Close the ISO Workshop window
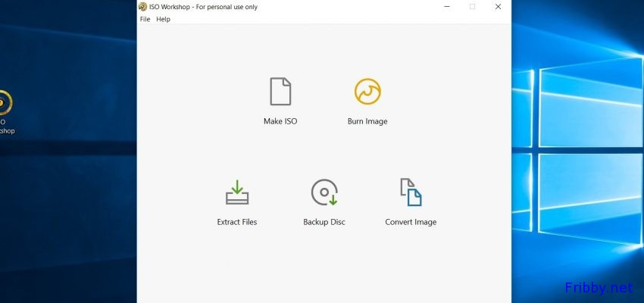 coord(498,7)
